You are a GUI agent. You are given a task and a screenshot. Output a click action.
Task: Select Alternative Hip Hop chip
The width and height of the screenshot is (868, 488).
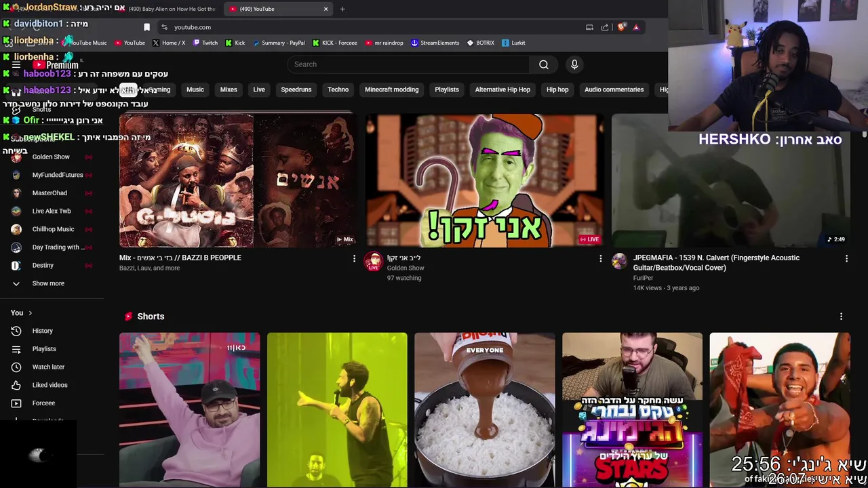point(502,89)
